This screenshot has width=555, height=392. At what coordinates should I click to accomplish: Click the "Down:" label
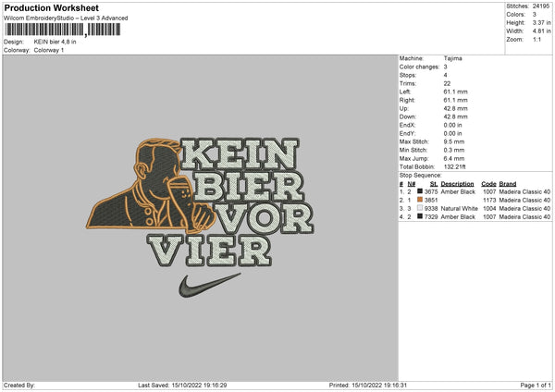tap(408, 116)
